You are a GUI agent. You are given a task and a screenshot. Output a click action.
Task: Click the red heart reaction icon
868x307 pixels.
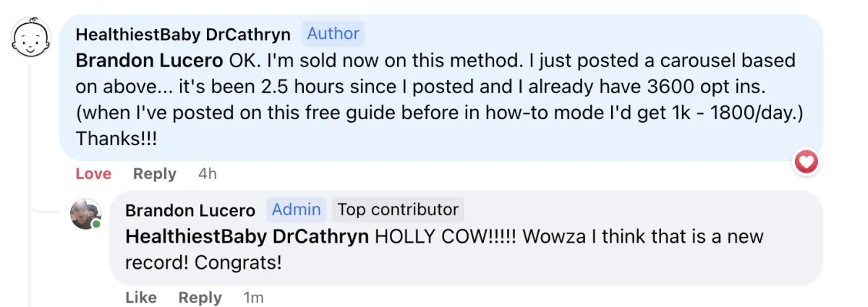806,163
